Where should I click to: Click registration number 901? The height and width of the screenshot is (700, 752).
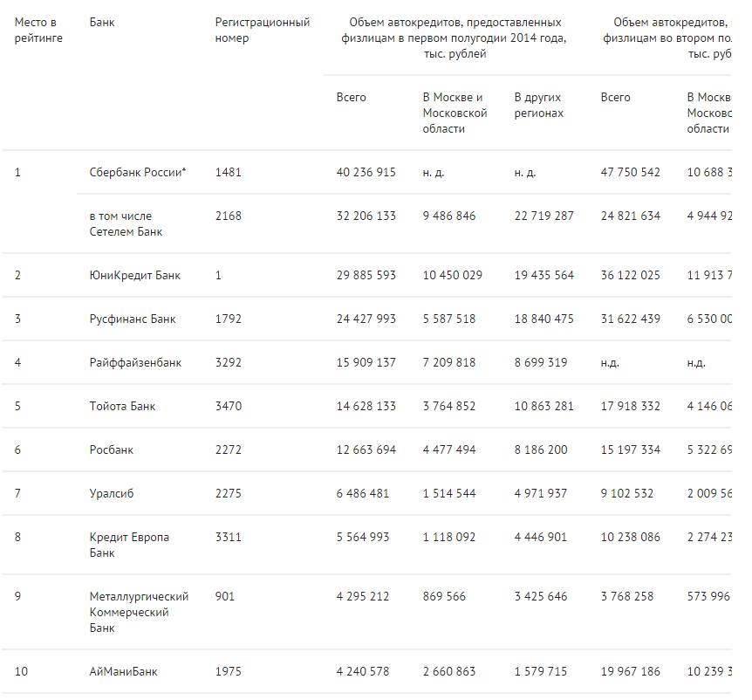pos(225,597)
